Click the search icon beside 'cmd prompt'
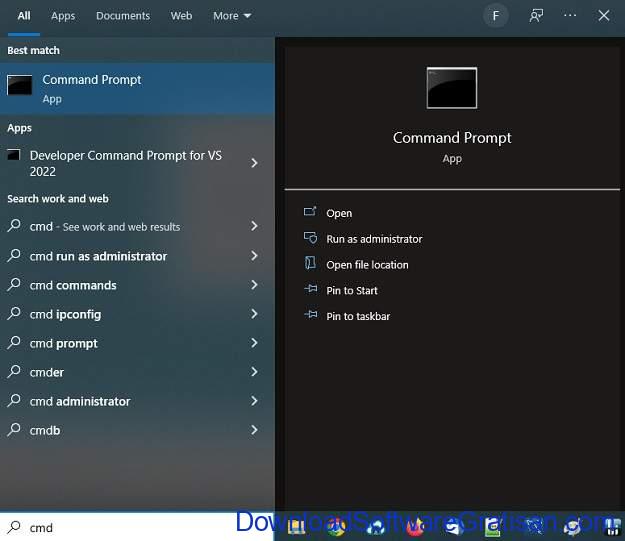This screenshot has width=625, height=541. [x=14, y=342]
